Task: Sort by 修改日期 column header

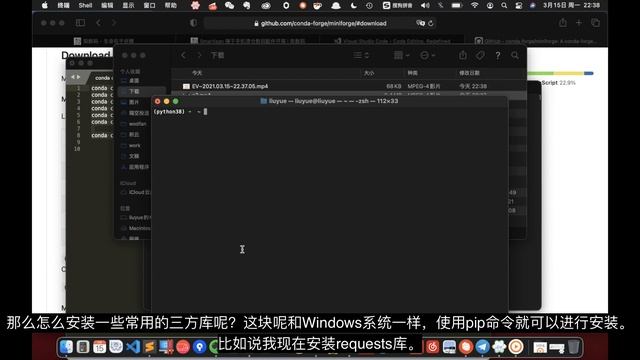Action: click(469, 73)
